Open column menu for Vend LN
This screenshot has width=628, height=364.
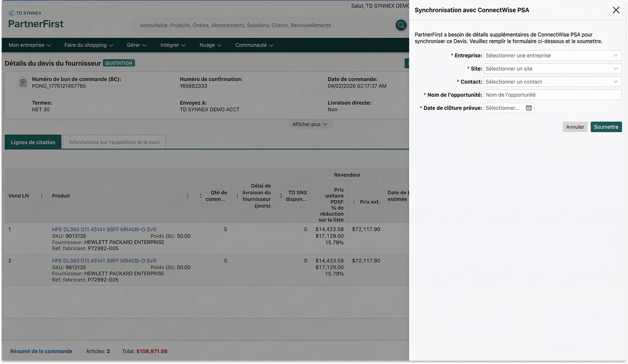42,196
